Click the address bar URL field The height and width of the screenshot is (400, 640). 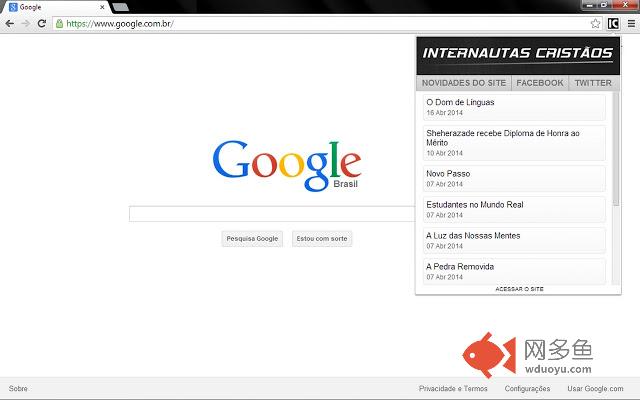327,24
